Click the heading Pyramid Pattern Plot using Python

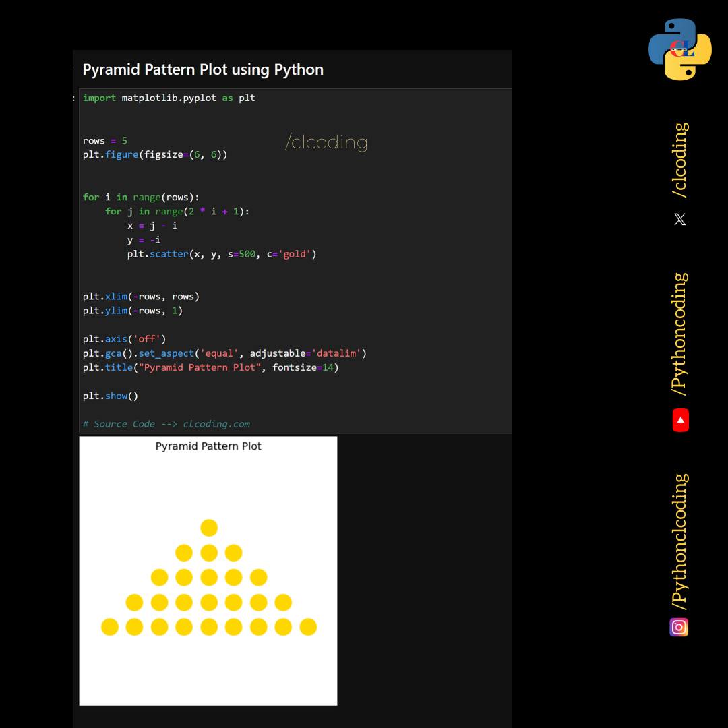point(203,69)
